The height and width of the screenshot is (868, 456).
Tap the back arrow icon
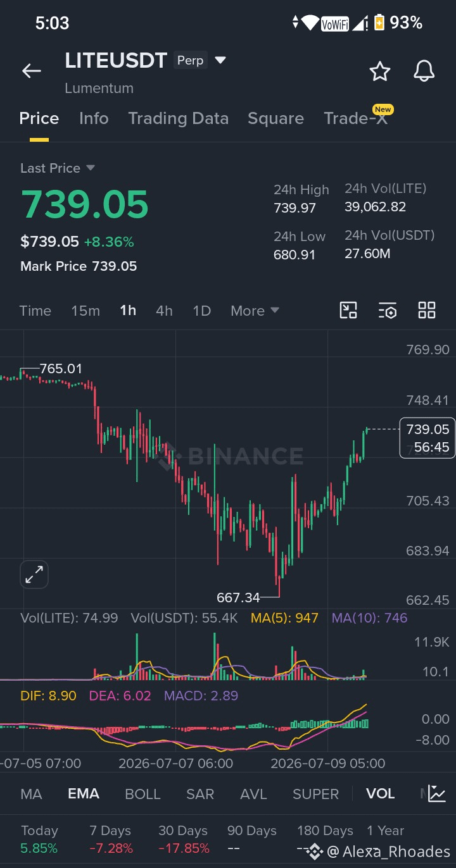[x=32, y=71]
